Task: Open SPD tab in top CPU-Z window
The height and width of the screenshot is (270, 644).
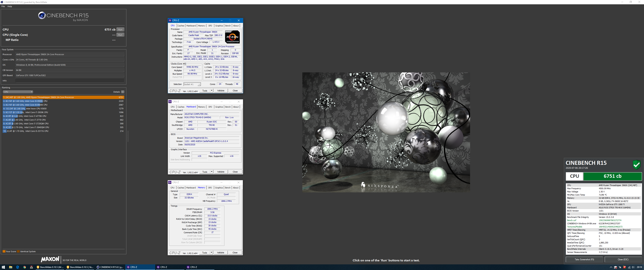Action: coord(210,26)
